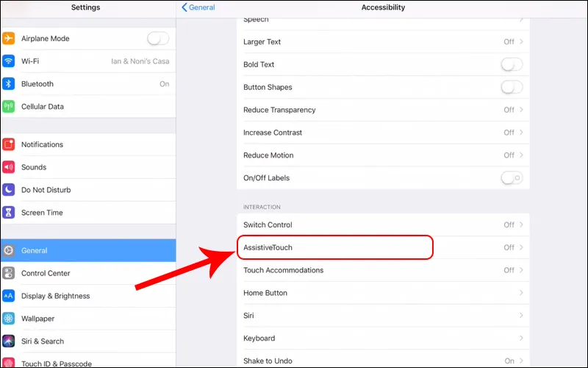
Task: Select Bluetooth in the Settings sidebar
Action: pos(88,84)
